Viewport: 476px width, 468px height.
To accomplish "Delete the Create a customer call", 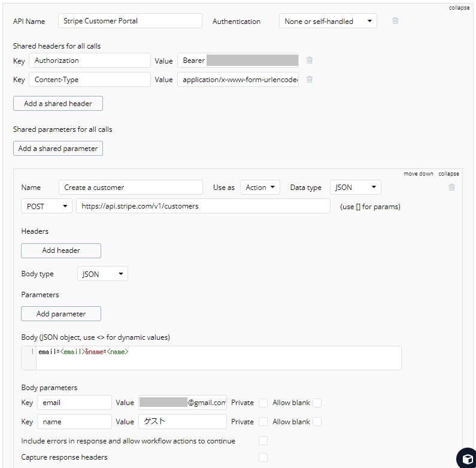I will coord(451,187).
